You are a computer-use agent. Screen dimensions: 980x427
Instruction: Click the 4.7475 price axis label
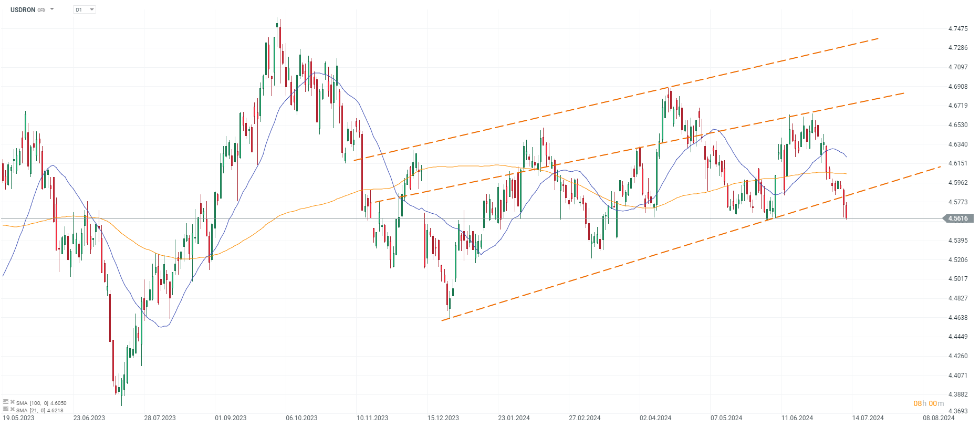[958, 28]
